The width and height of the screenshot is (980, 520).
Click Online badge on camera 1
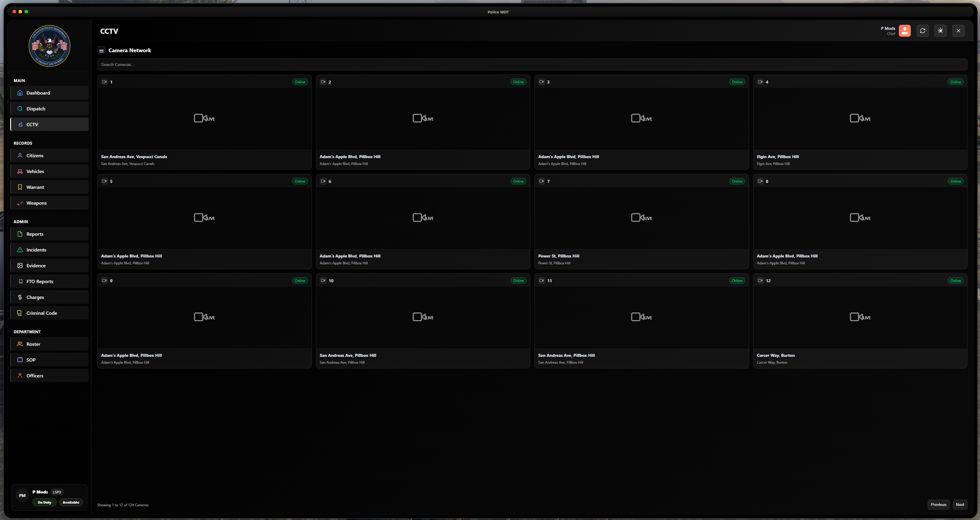(x=300, y=82)
